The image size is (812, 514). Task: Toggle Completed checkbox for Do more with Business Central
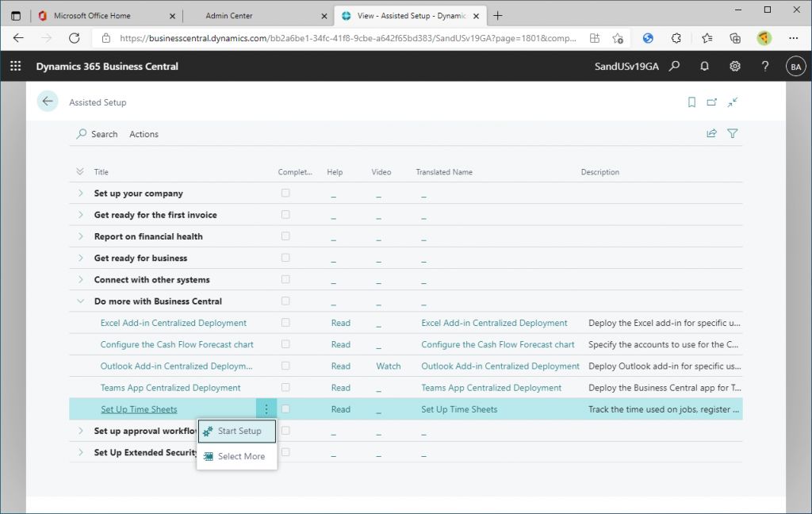(285, 301)
